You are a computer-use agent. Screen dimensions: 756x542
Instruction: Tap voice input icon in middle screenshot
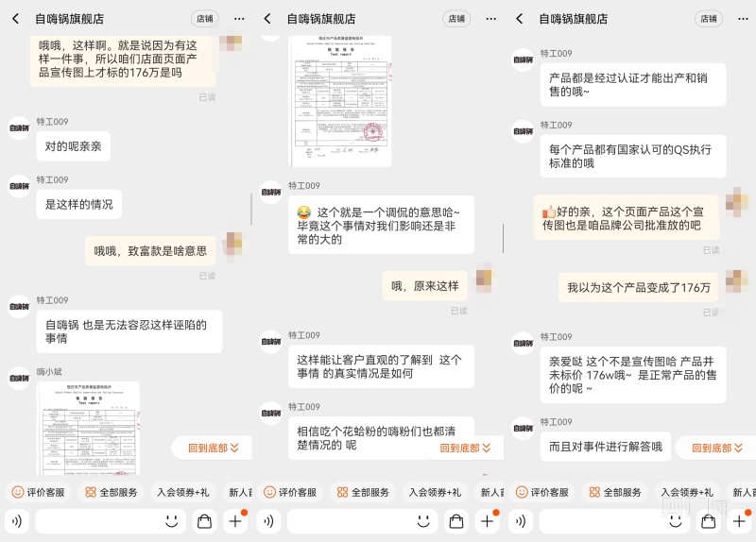click(268, 521)
